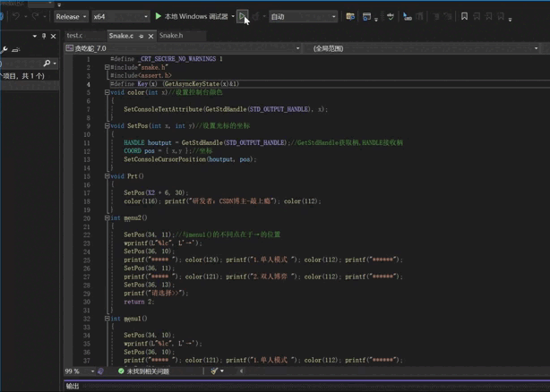
Task: Open the Release configuration dropdown
Action: coord(71,16)
